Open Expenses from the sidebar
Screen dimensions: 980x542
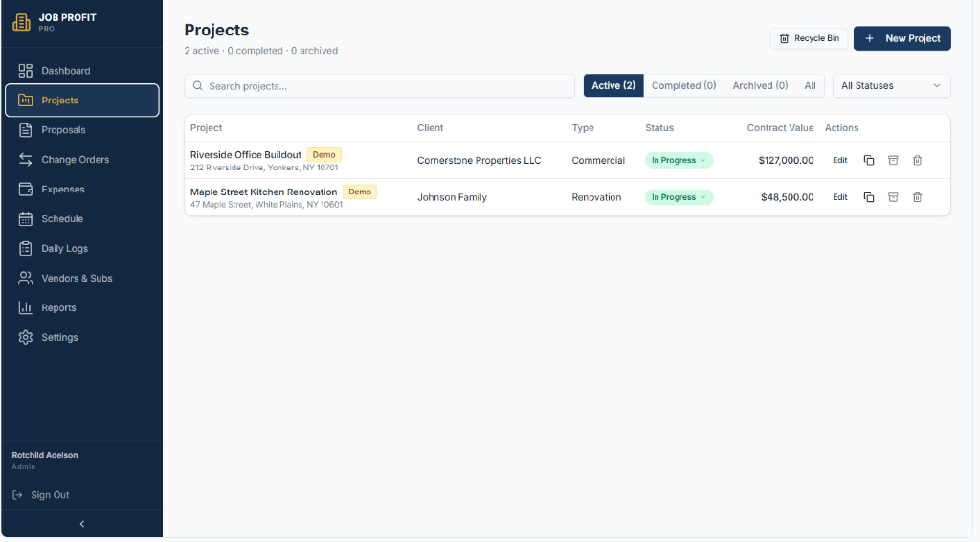[82, 189]
